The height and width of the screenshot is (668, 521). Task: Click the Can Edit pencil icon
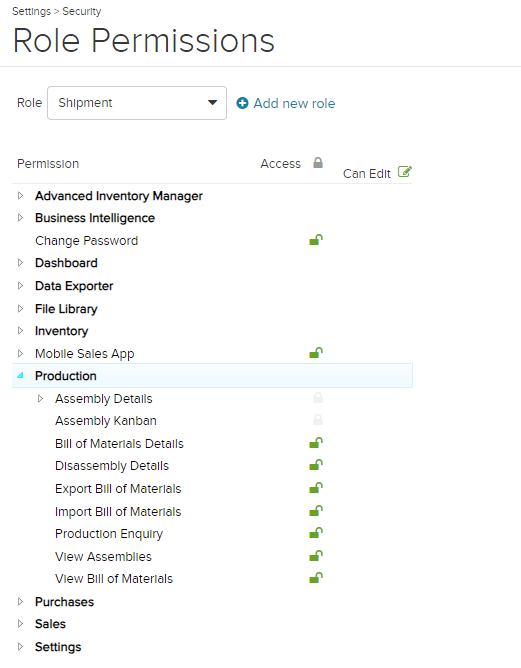click(405, 172)
